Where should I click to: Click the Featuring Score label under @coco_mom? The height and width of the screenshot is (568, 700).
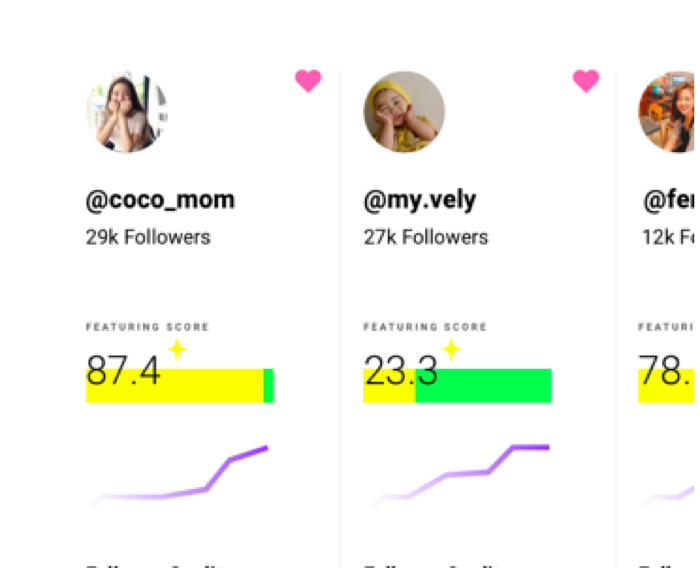[x=147, y=327]
